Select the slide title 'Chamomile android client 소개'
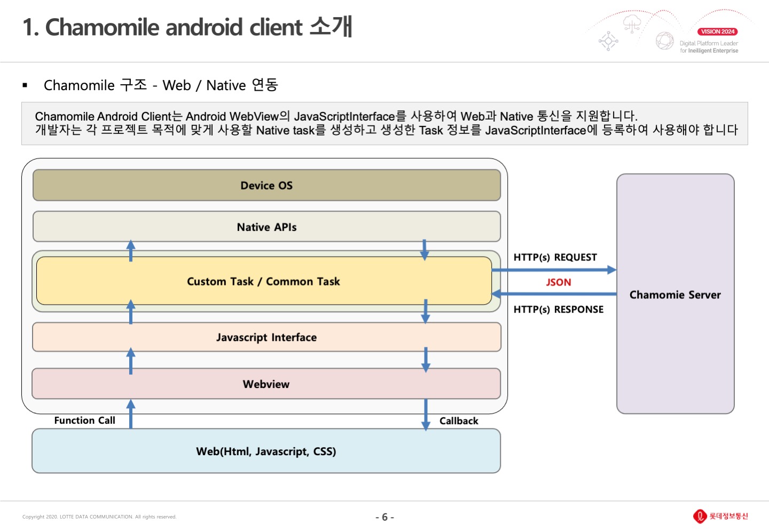Viewport: 769px width, 532px height. [x=187, y=27]
